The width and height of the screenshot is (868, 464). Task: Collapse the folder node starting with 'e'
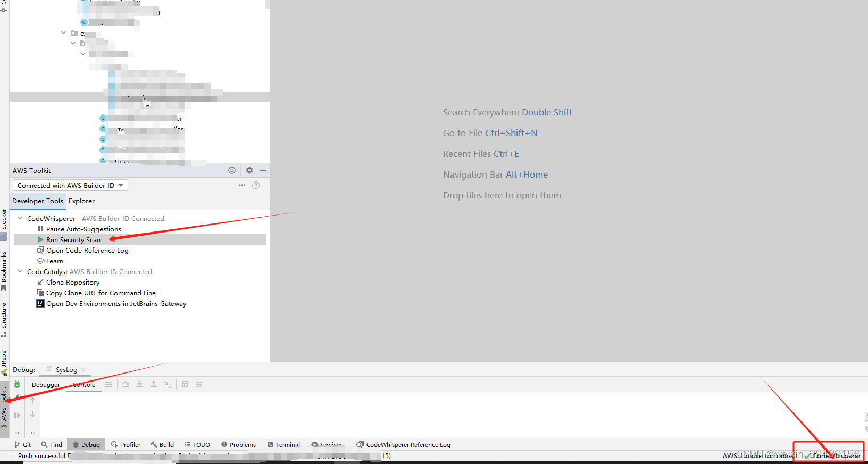pos(64,33)
